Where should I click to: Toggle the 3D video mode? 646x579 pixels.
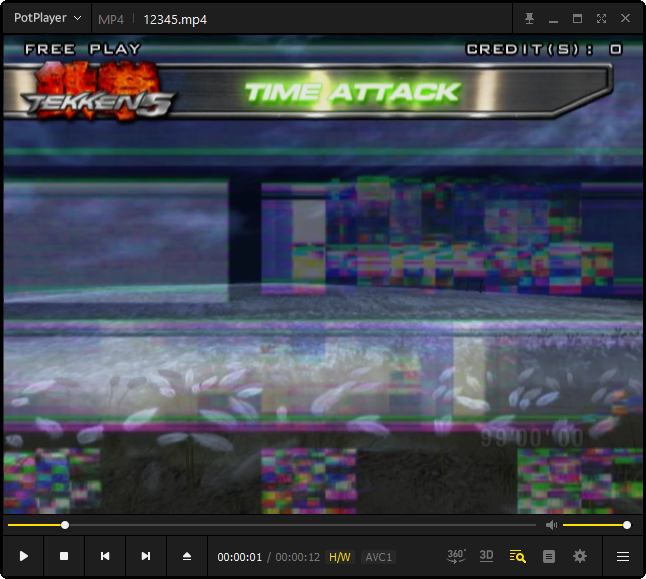coord(487,556)
